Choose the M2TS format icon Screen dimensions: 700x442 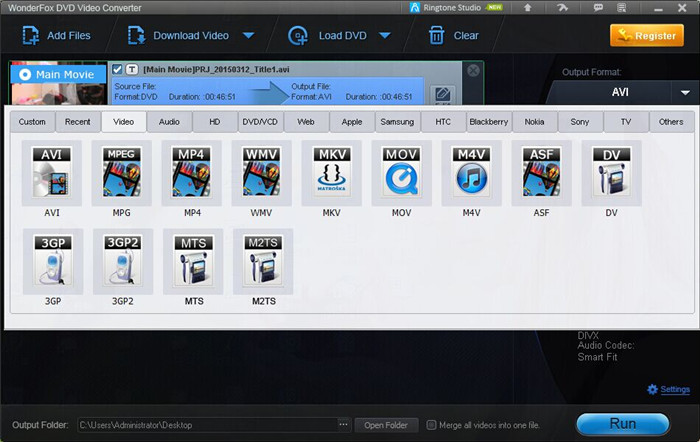coord(263,262)
